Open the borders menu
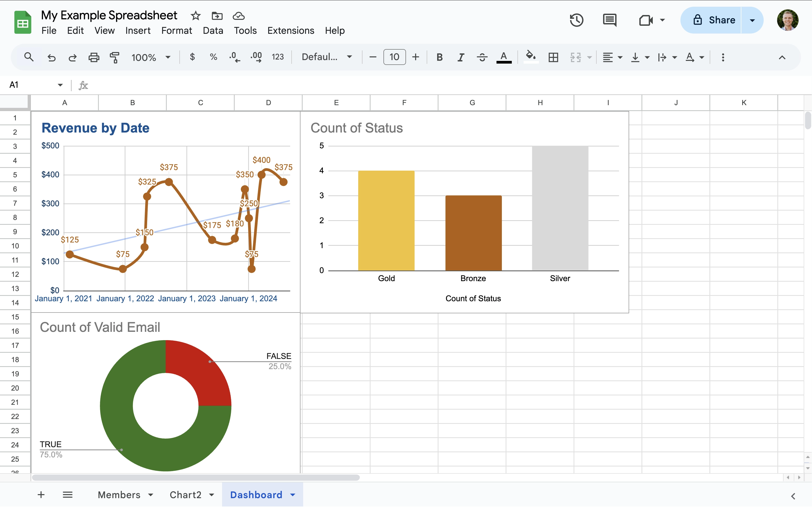This screenshot has width=812, height=507. tap(553, 57)
